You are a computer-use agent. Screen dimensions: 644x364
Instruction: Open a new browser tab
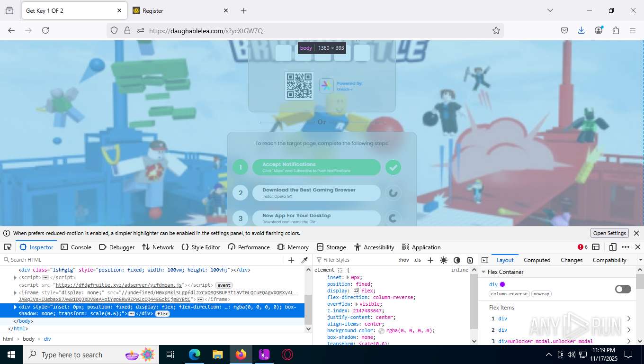[x=243, y=10]
